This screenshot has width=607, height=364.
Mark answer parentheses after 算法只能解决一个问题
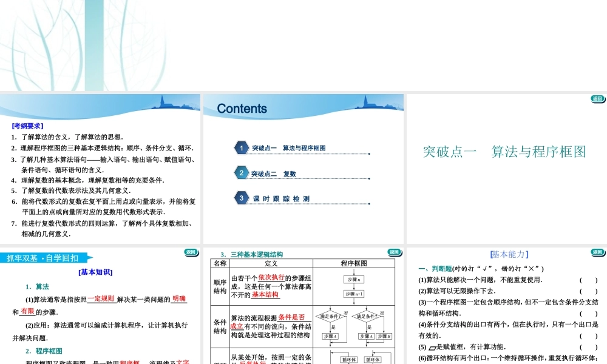[588, 280]
